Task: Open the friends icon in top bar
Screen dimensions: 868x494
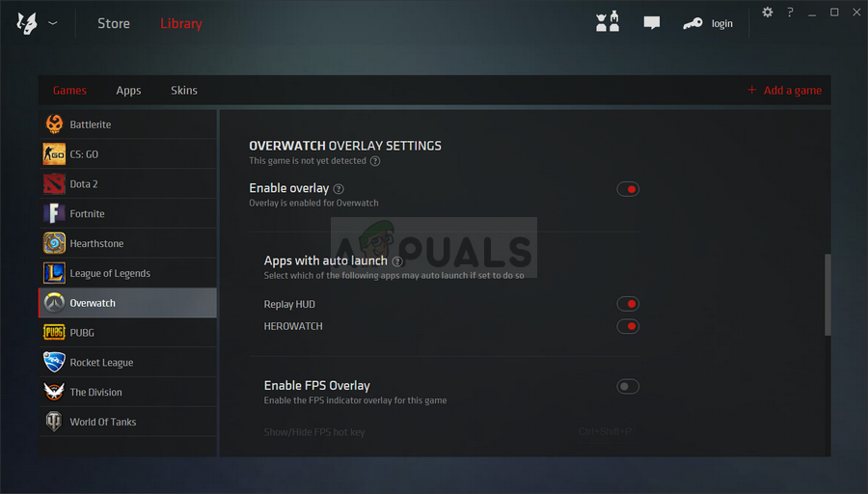Action: pyautogui.click(x=608, y=21)
